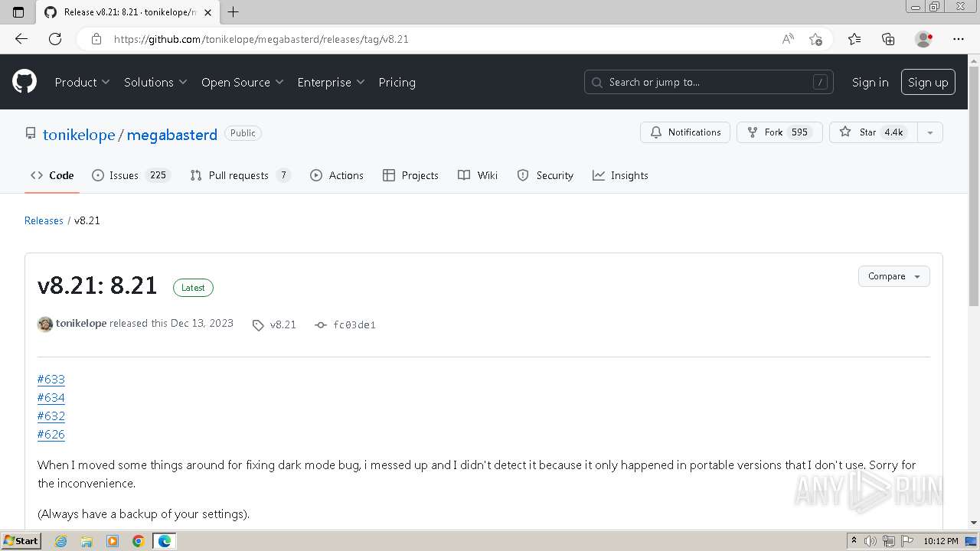Close the Release v8.21 tab
Image resolution: width=980 pixels, height=551 pixels.
point(207,12)
